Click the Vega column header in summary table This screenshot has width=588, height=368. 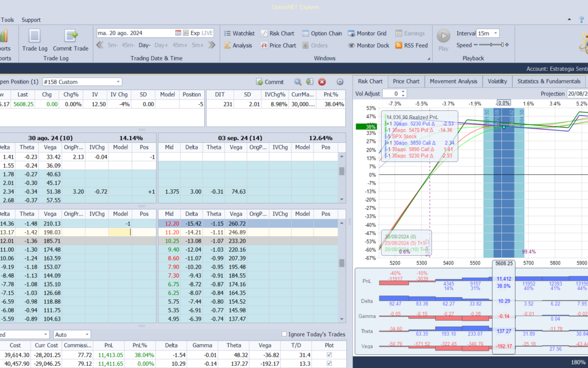click(x=265, y=345)
